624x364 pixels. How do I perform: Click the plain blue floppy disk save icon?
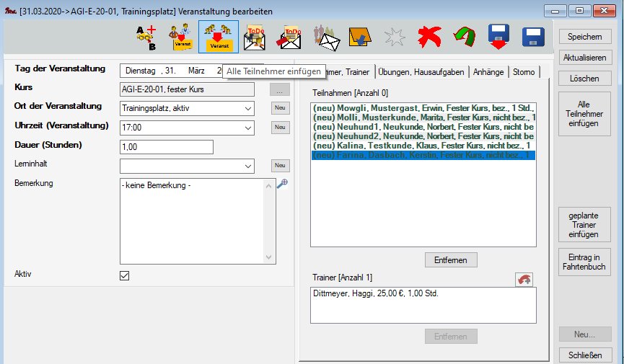(533, 37)
